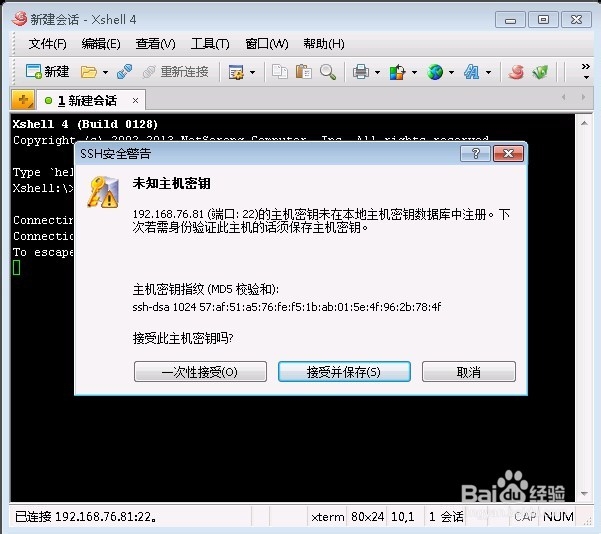The image size is (601, 534).
Task: Click the terminal scrollbar up arrow
Action: pyautogui.click(x=585, y=123)
